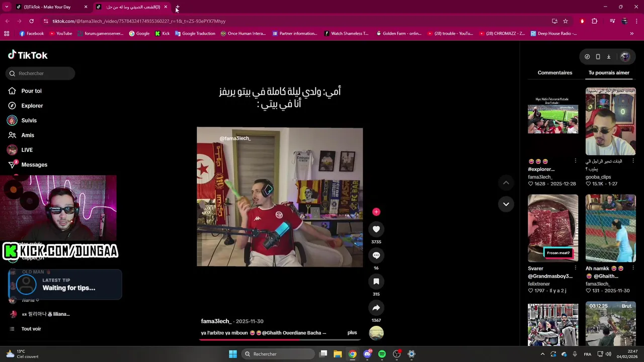Click the coins icon in top-right pill
This screenshot has height=362, width=644.
tap(587, 57)
